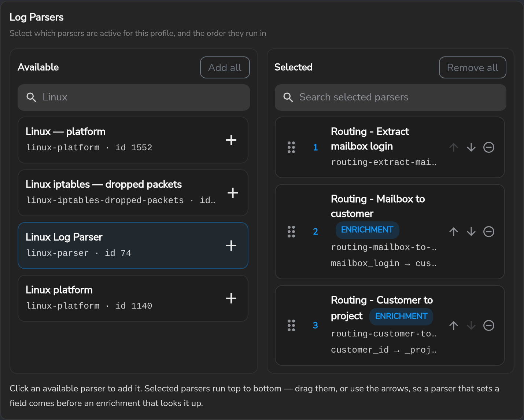
Task: Move Extract mailbox login parser up
Action: [x=454, y=147]
